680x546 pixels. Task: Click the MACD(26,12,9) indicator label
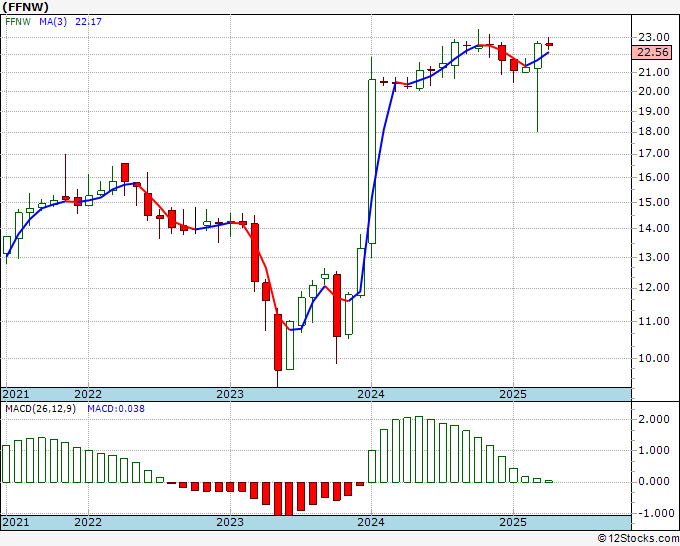[x=40, y=409]
